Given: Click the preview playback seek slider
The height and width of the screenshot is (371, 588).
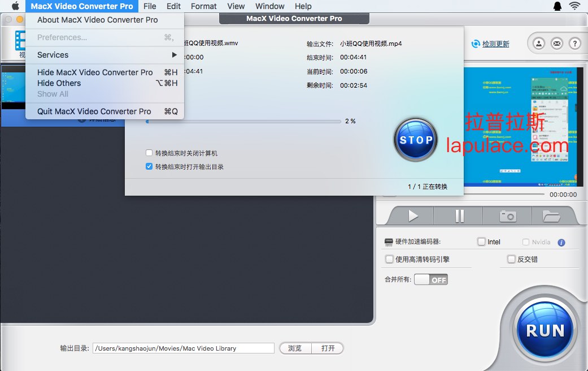Looking at the screenshot, I should click(x=463, y=194).
